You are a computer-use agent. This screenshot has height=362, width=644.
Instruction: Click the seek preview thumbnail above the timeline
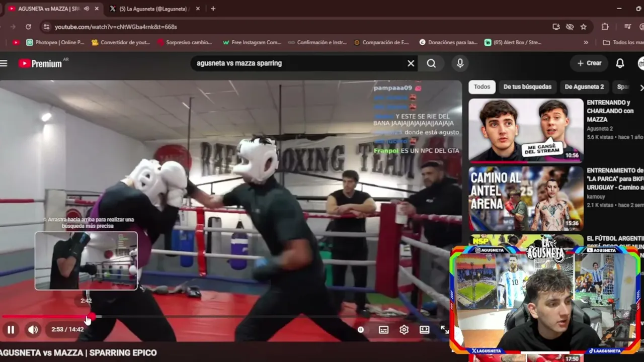[x=86, y=260]
